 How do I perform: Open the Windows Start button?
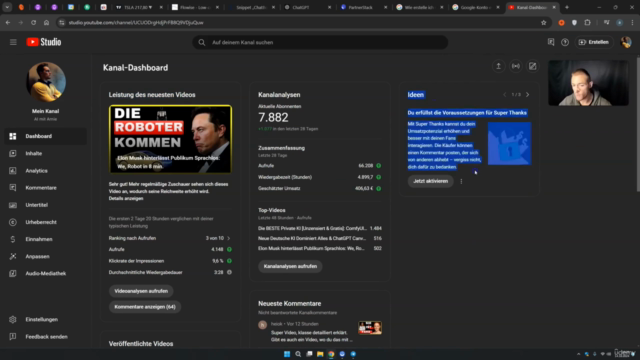coord(287,354)
